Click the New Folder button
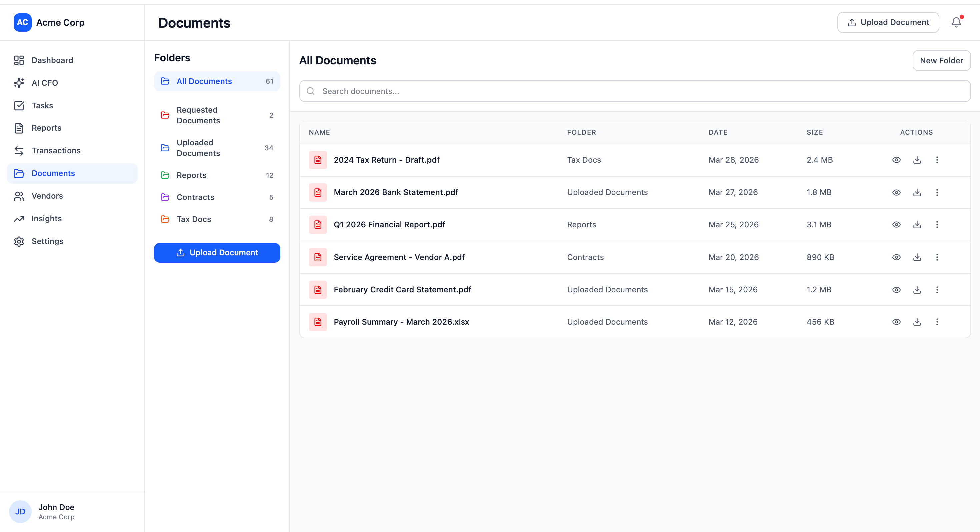 point(942,61)
